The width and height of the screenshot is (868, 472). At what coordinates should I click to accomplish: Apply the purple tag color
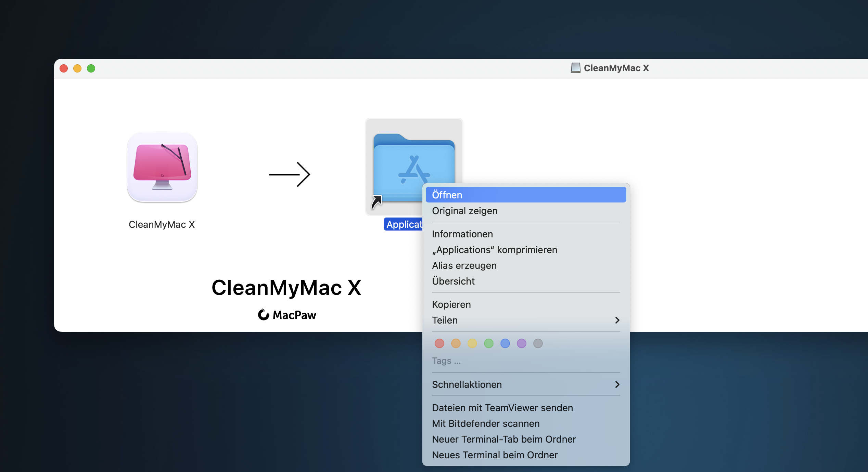521,343
